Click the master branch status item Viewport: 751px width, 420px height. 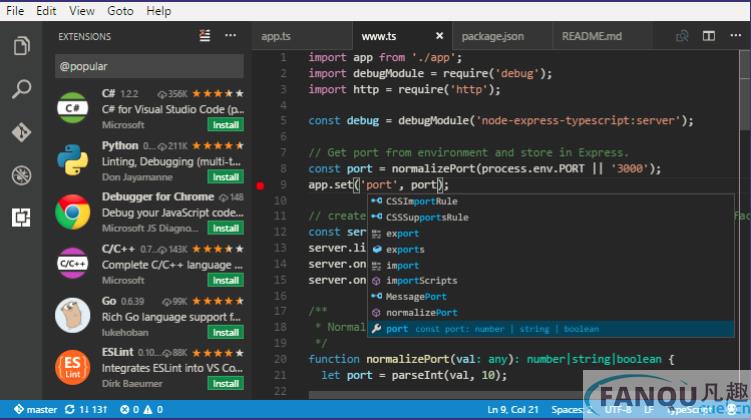[x=36, y=409]
